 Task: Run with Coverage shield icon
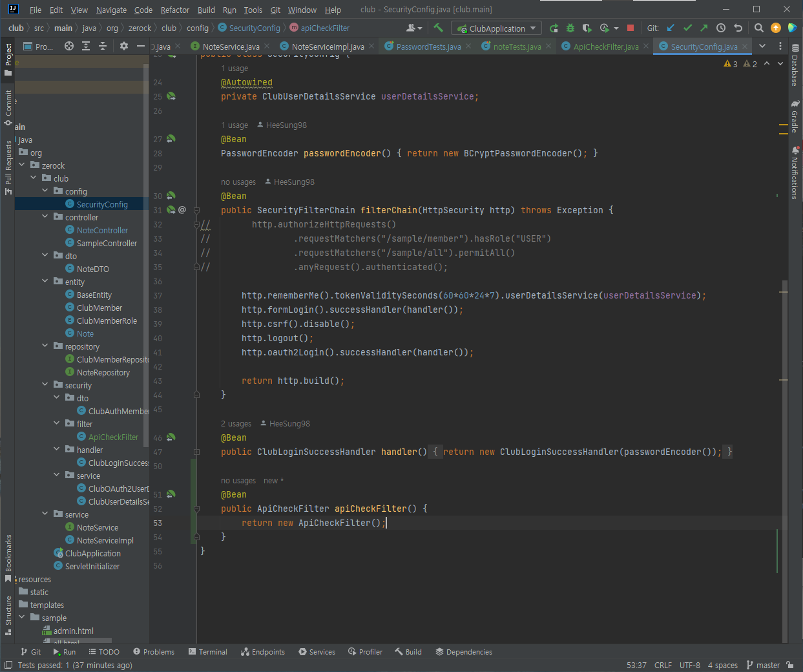(587, 28)
